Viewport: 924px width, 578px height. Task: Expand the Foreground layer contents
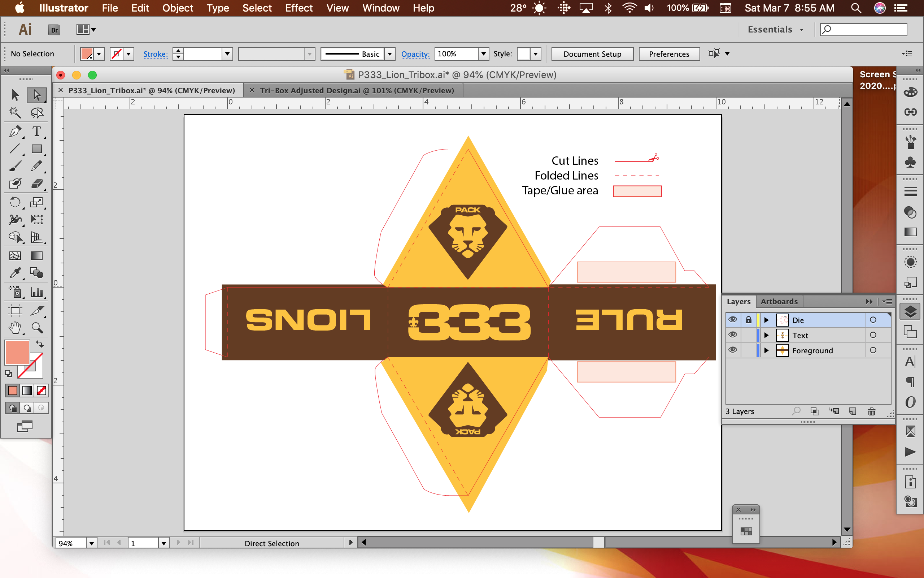[x=766, y=350]
